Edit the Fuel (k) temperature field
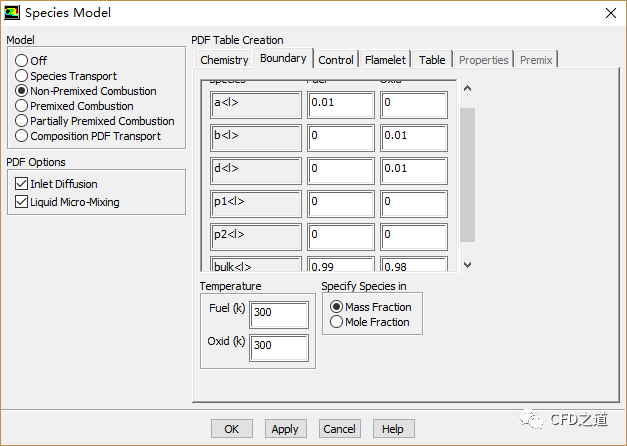Image resolution: width=627 pixels, height=446 pixels. click(279, 315)
